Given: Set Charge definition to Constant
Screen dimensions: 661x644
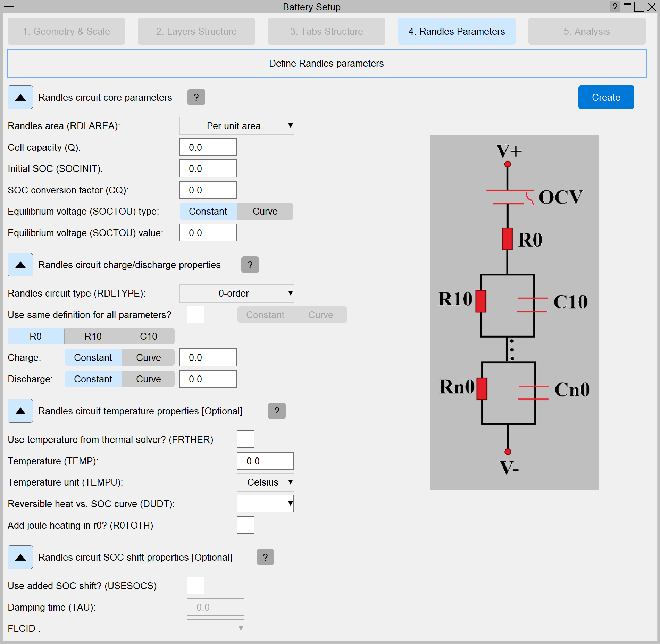Looking at the screenshot, I should coord(93,357).
